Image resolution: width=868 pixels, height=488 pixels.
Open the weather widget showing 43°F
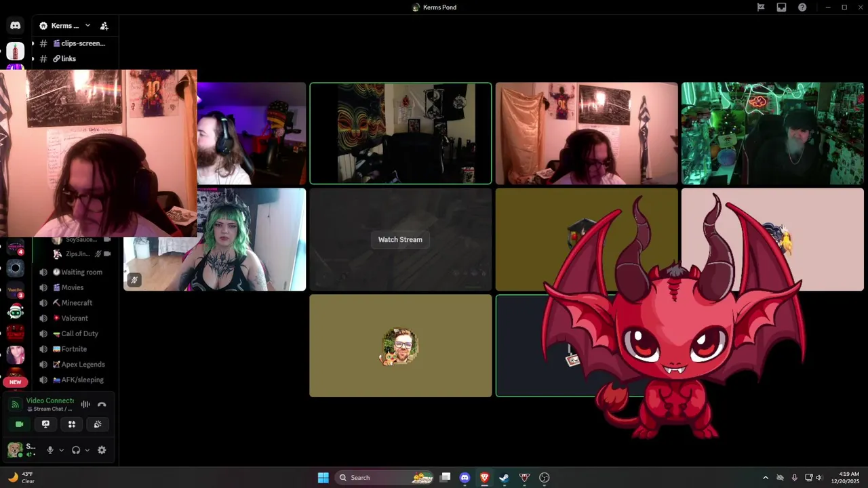pyautogui.click(x=20, y=478)
